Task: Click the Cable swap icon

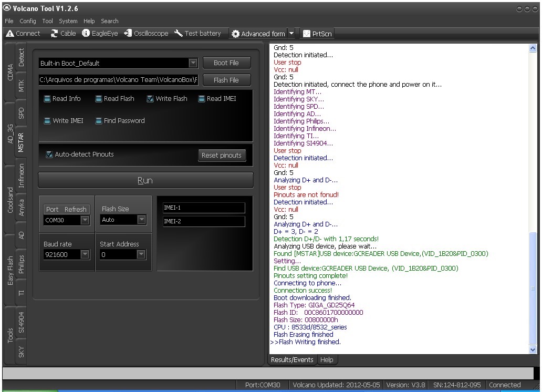Action: click(54, 34)
